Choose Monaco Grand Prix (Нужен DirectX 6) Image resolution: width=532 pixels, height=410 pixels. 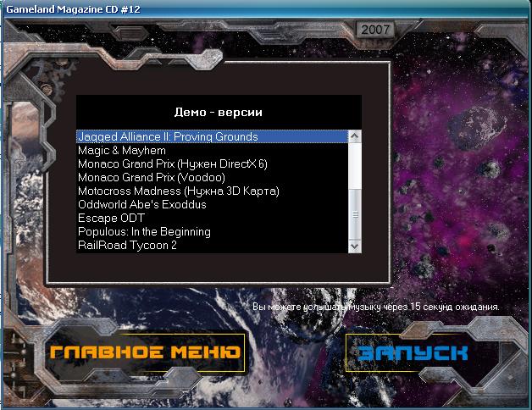pyautogui.click(x=213, y=164)
